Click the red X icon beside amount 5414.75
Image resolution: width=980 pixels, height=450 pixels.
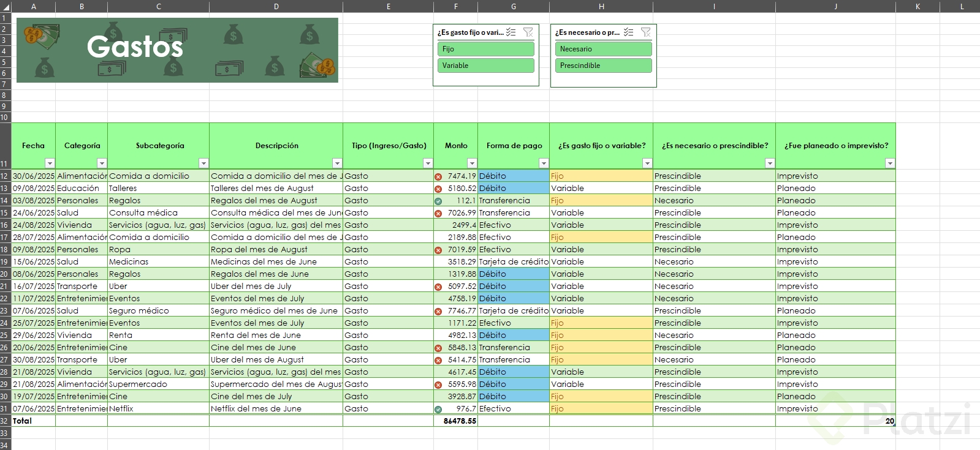pos(438,360)
